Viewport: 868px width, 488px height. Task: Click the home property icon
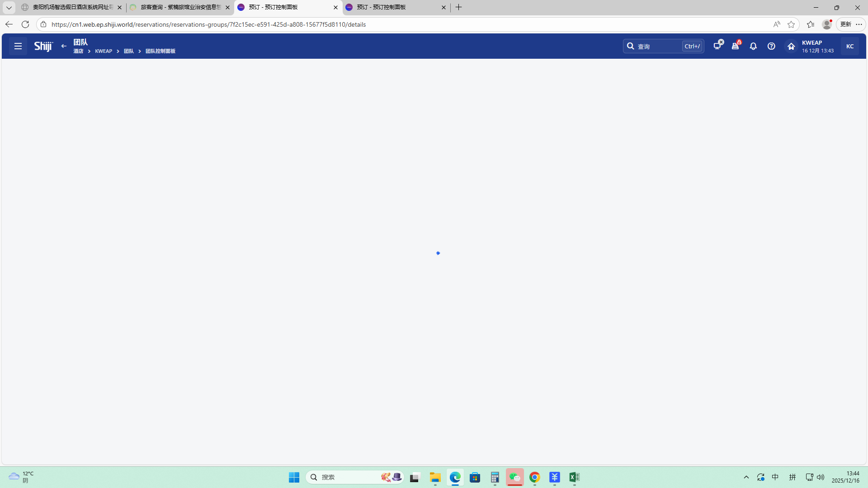[x=791, y=46]
